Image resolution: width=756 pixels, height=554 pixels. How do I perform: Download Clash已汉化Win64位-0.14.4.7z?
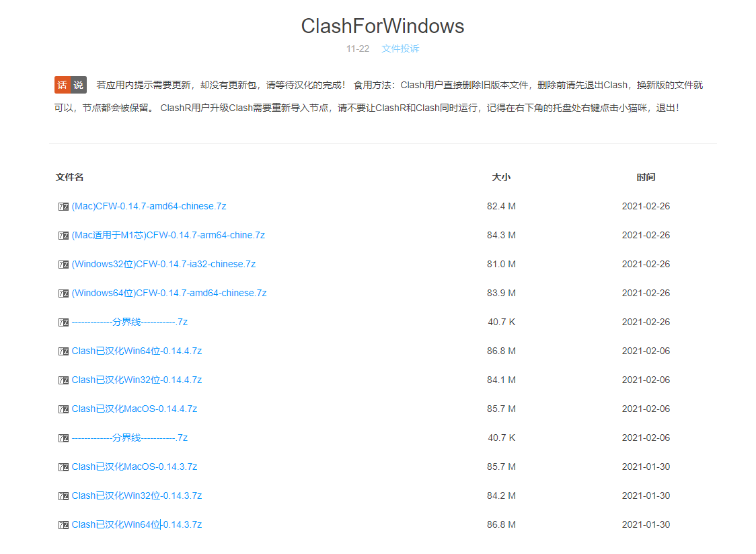(137, 351)
